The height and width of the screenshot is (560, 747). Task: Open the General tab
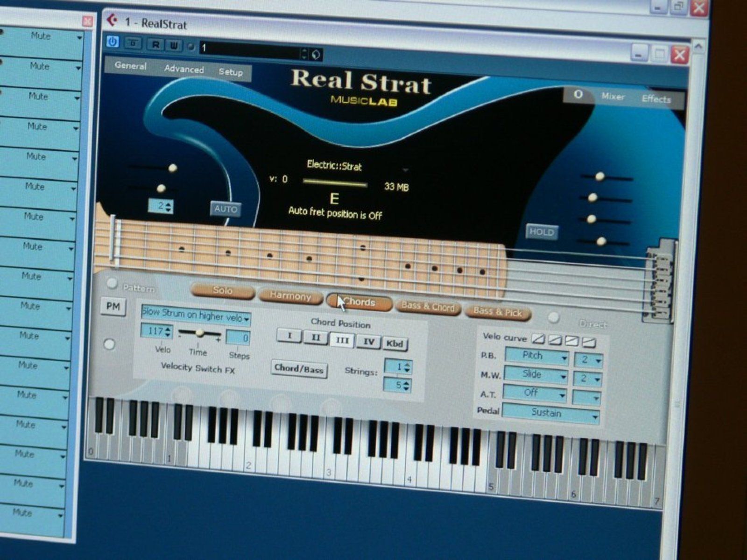[x=130, y=66]
